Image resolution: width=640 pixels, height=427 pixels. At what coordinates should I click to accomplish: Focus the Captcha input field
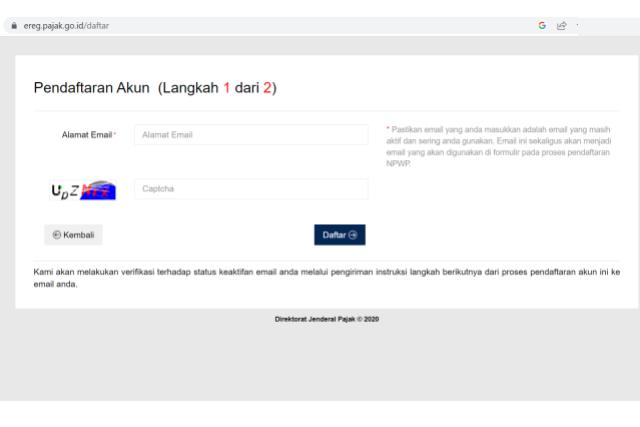pyautogui.click(x=251, y=189)
